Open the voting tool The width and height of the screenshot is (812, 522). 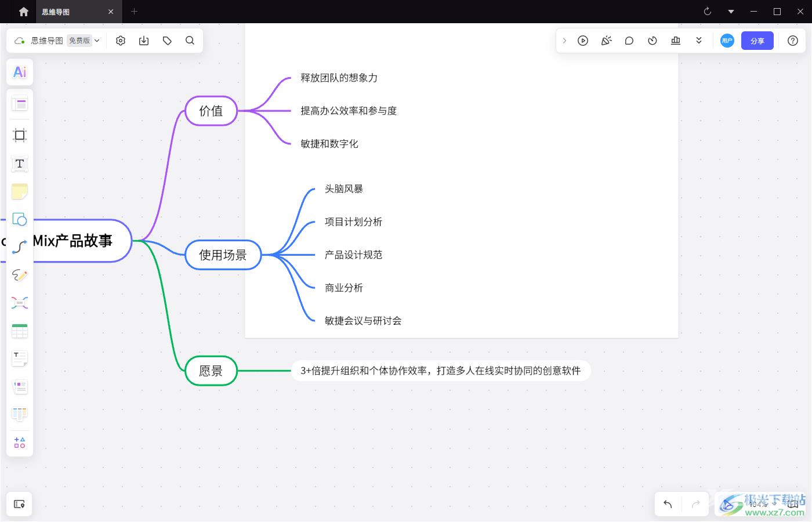676,41
